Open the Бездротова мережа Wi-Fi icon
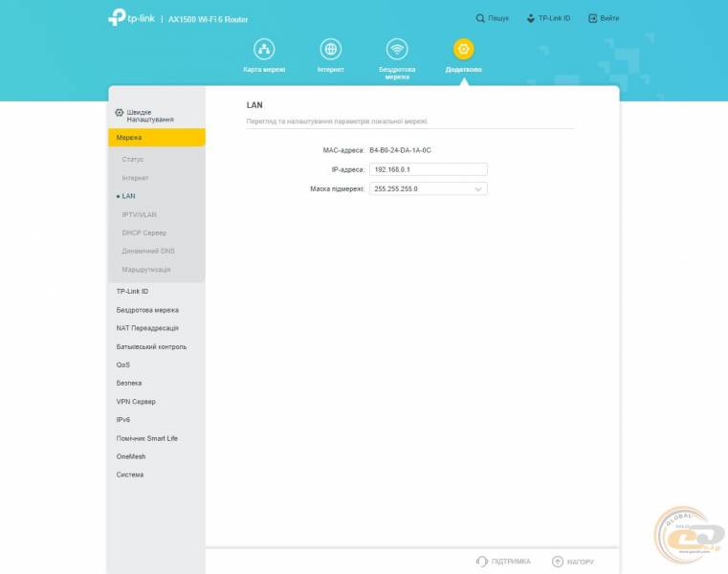The width and height of the screenshot is (728, 574). coord(397,49)
